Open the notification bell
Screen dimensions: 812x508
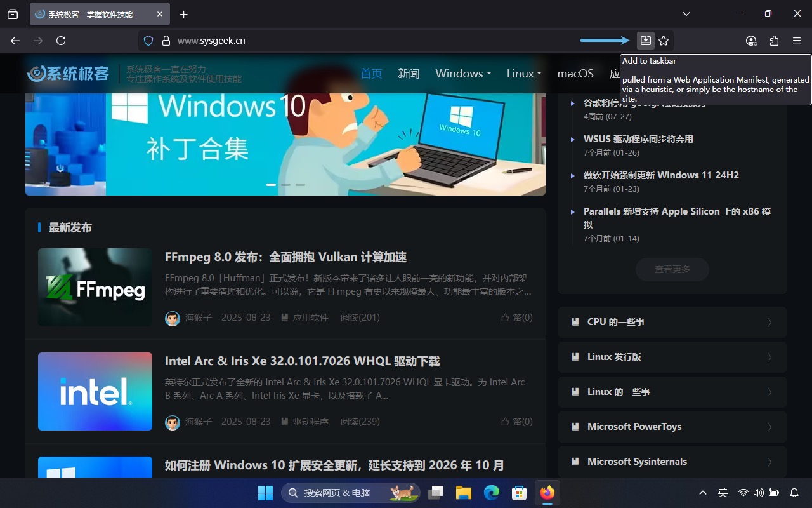(794, 493)
